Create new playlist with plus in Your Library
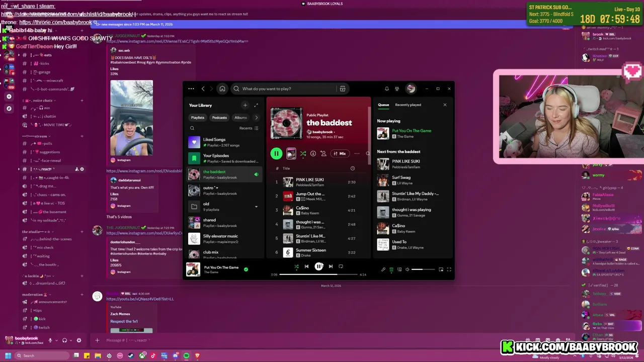 tap(245, 105)
